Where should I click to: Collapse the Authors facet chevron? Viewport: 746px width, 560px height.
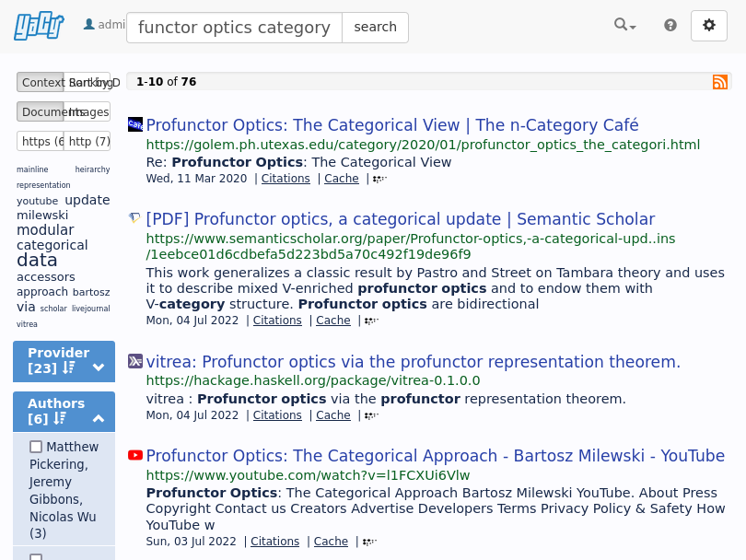99,419
